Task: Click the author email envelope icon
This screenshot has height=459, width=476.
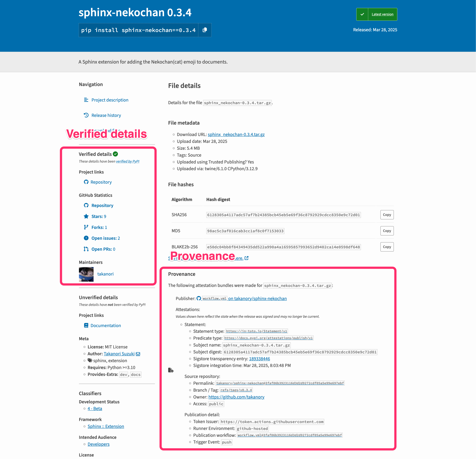Action: coord(138,354)
